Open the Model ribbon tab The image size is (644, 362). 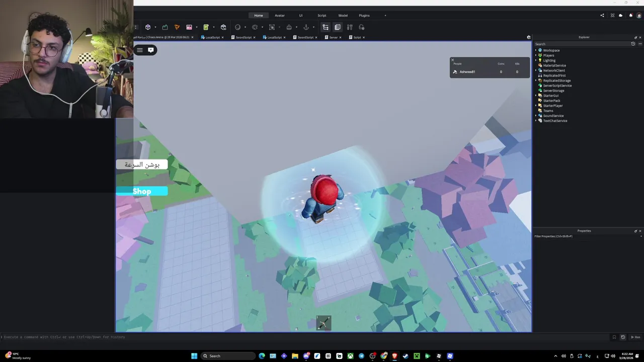(x=343, y=16)
